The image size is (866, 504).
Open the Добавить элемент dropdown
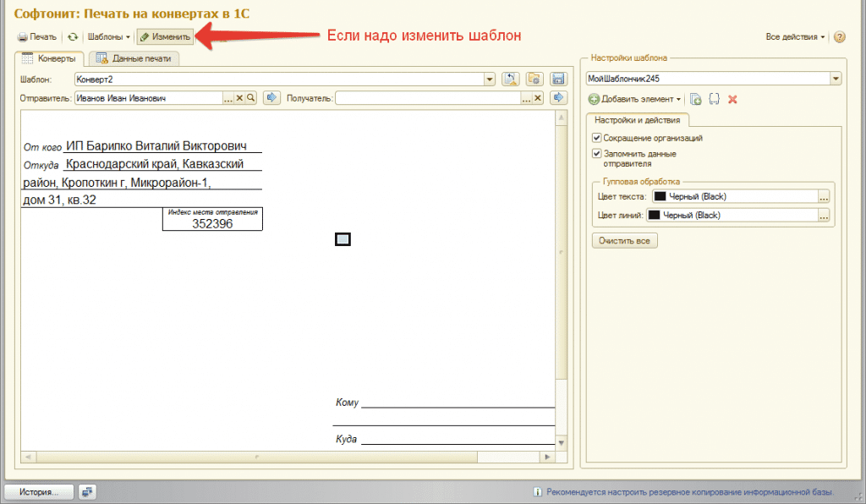[634, 100]
